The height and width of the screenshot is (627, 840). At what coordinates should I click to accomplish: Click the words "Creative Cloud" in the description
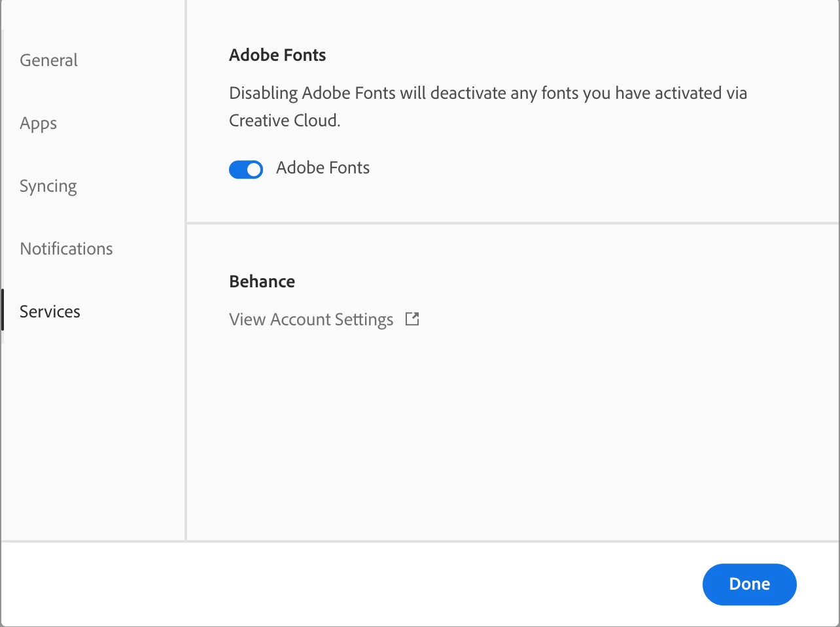pyautogui.click(x=283, y=121)
